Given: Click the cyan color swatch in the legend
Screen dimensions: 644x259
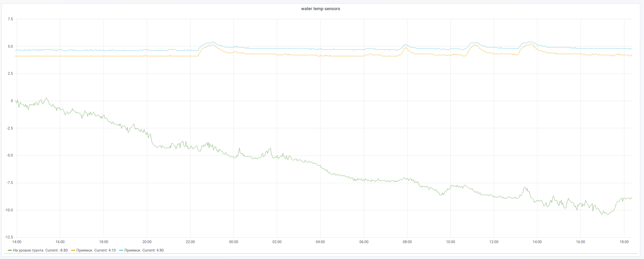Looking at the screenshot, I should 121,251.
